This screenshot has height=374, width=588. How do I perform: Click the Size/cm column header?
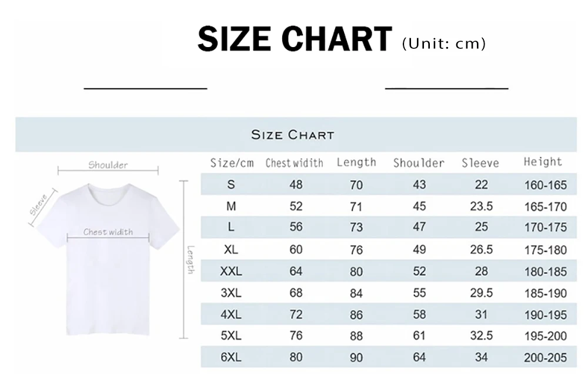click(232, 163)
